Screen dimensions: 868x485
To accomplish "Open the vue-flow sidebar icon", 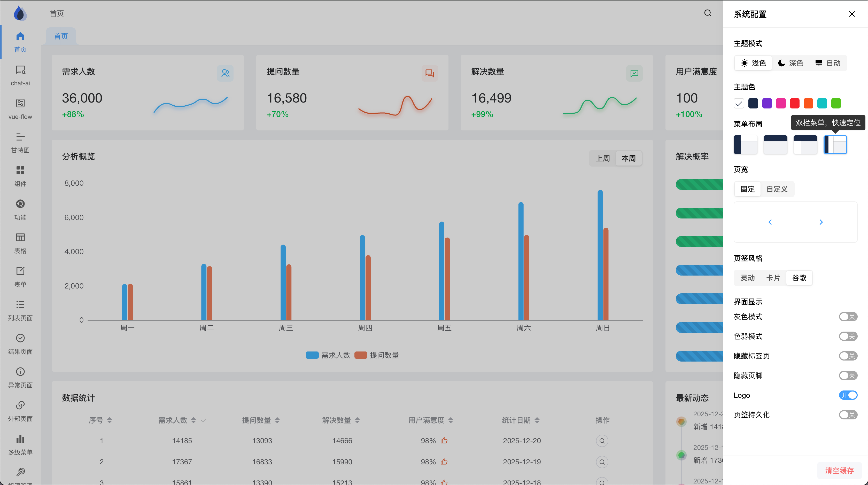I will (x=20, y=103).
